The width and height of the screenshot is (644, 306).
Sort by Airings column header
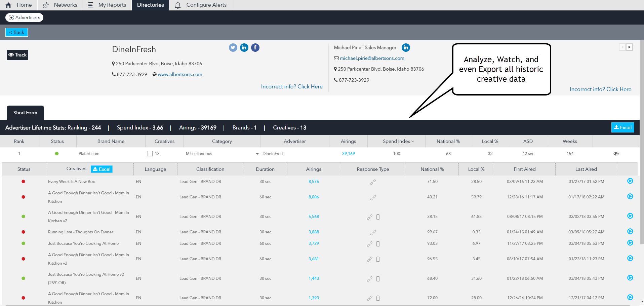point(348,141)
